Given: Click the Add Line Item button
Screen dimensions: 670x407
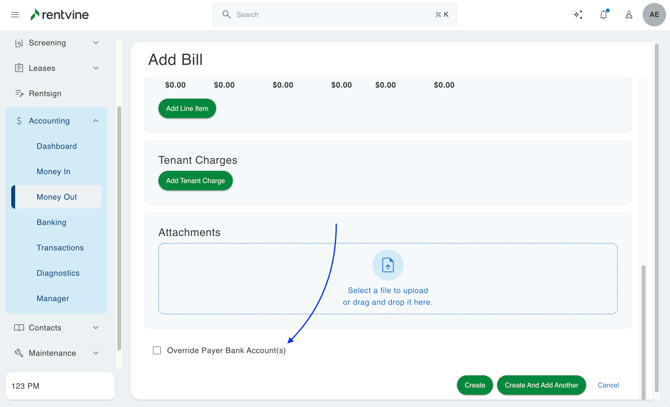Looking at the screenshot, I should coord(187,108).
